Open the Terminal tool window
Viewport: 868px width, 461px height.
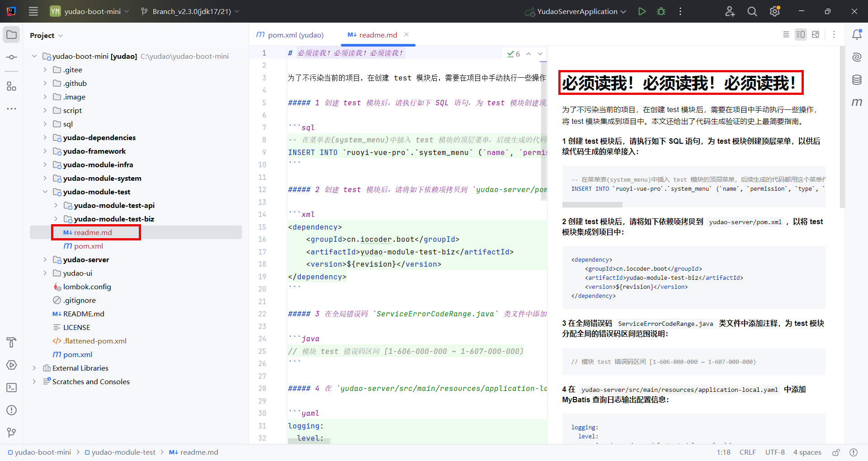coord(12,387)
